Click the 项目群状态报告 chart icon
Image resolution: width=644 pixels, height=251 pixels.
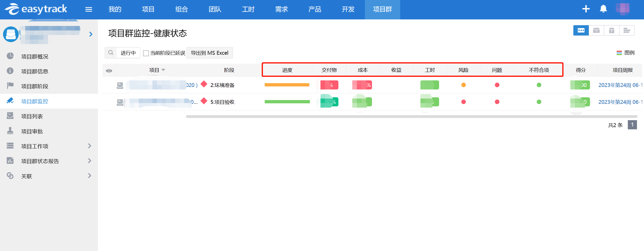[x=10, y=161]
